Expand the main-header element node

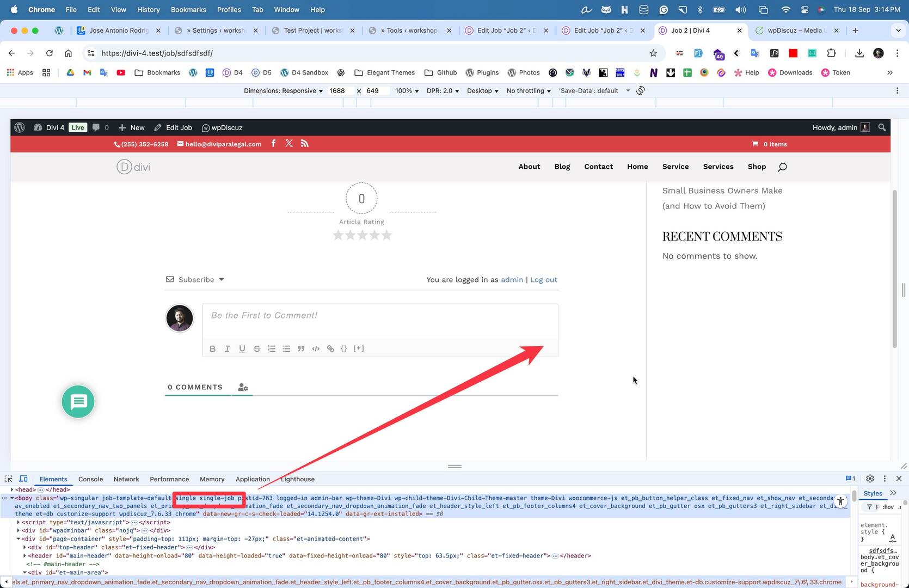coord(24,555)
